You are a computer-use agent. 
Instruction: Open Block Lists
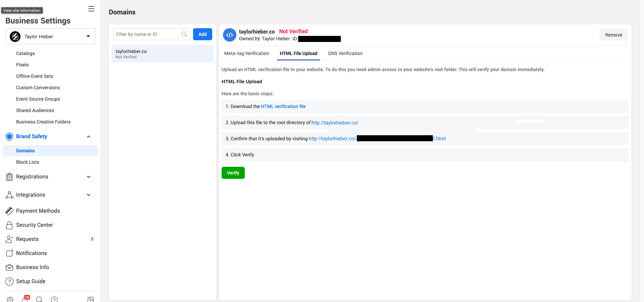28,162
